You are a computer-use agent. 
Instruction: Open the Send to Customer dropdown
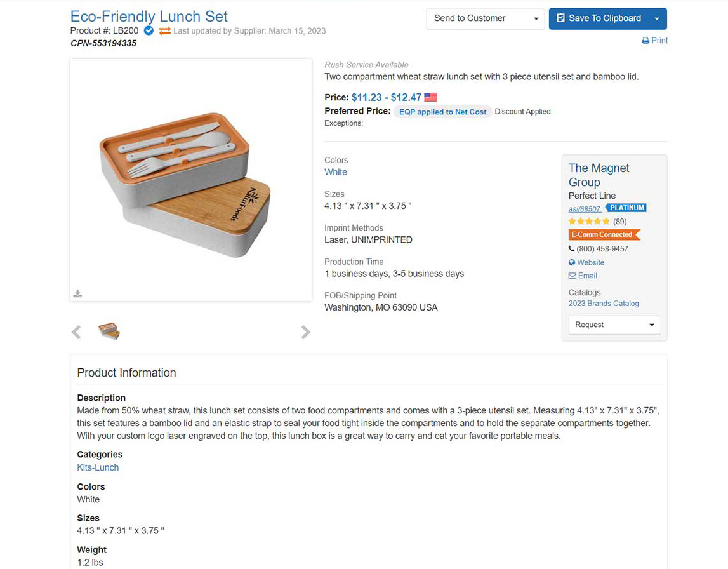coord(485,18)
